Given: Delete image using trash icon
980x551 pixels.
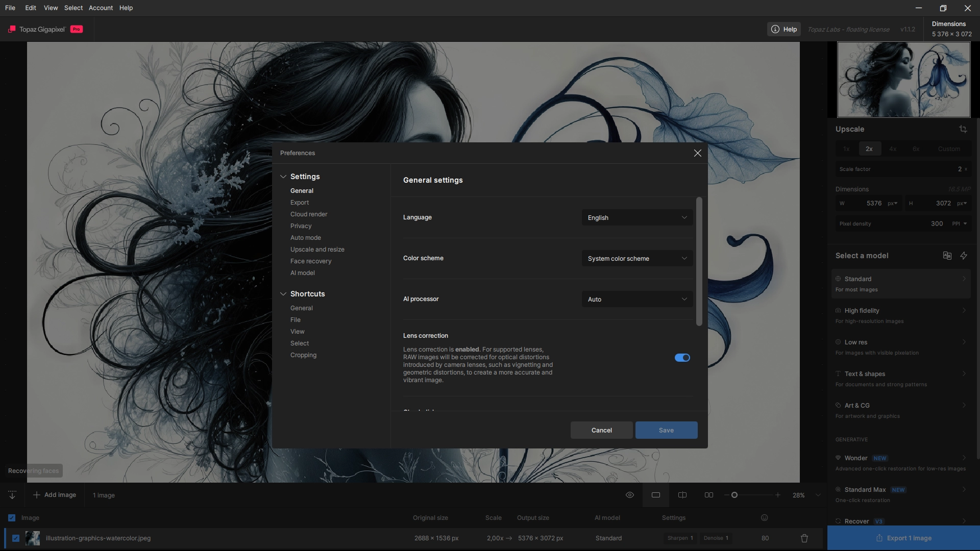Looking at the screenshot, I should [x=804, y=538].
